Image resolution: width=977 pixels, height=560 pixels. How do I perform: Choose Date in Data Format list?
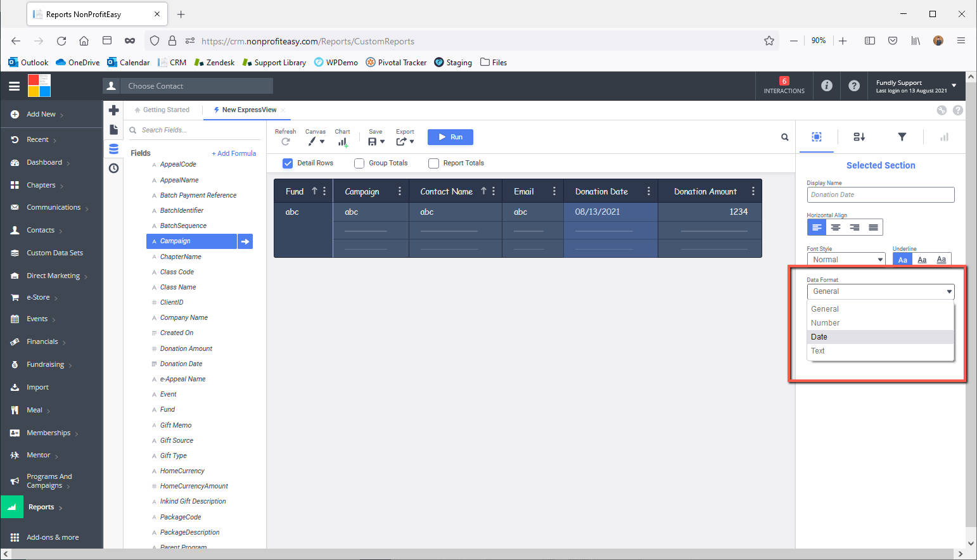point(881,337)
